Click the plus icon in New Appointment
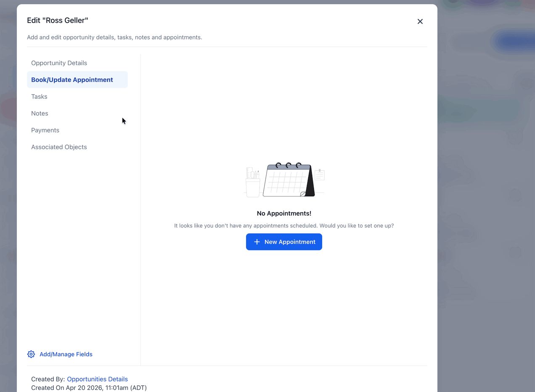This screenshot has width=535, height=392. (x=257, y=242)
